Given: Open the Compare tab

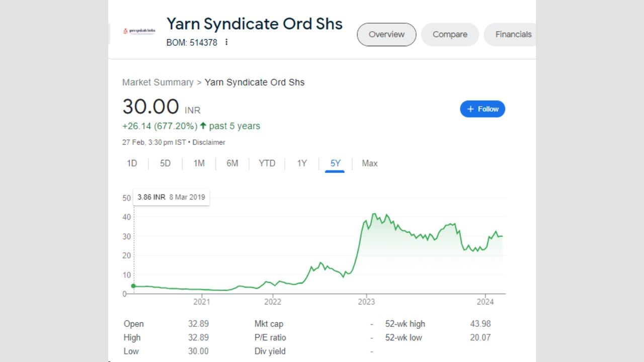Looking at the screenshot, I should click(450, 34).
